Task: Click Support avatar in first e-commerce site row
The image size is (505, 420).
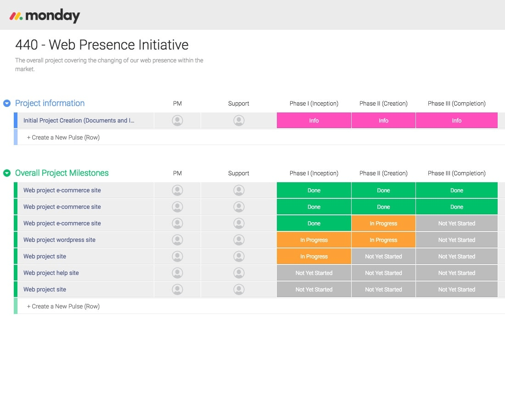Action: click(x=239, y=190)
